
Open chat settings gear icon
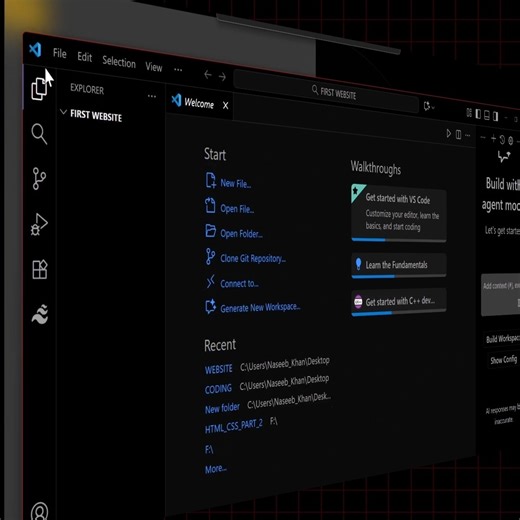[511, 141]
